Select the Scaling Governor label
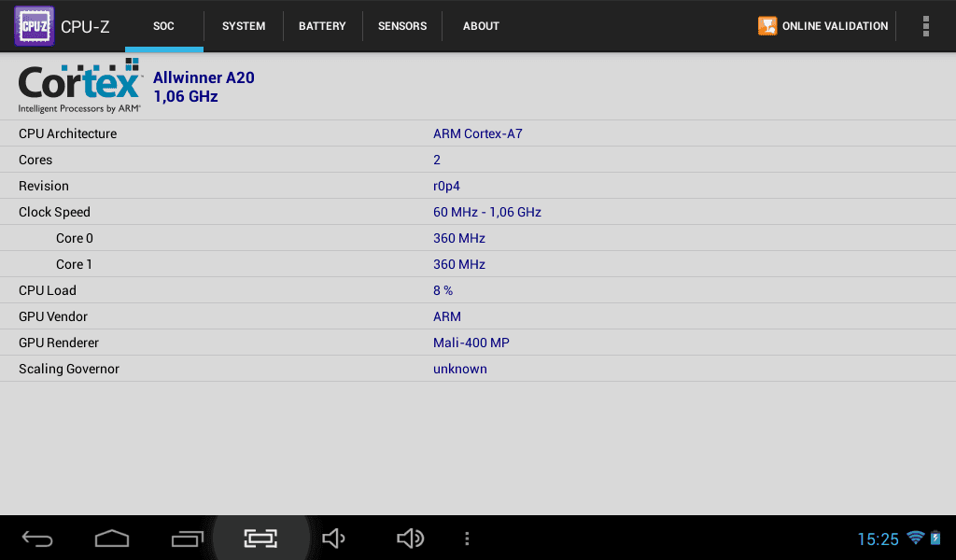The width and height of the screenshot is (956, 560). [69, 370]
